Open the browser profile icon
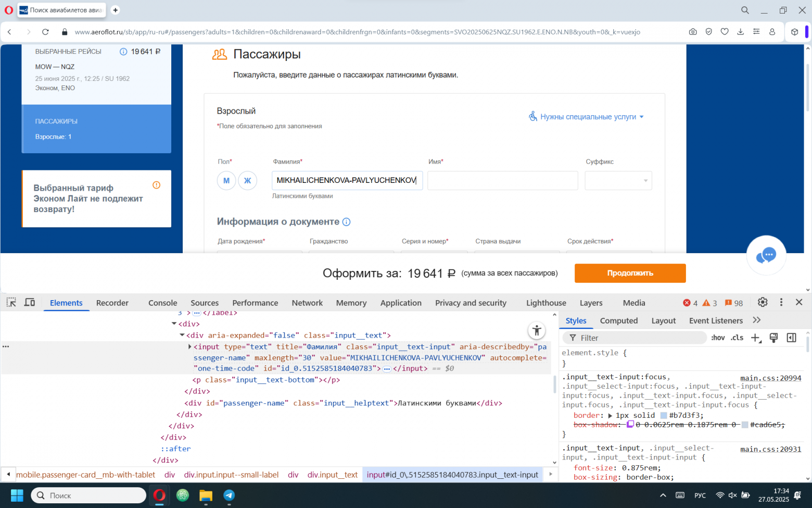This screenshot has width=812, height=508. pyautogui.click(x=772, y=32)
